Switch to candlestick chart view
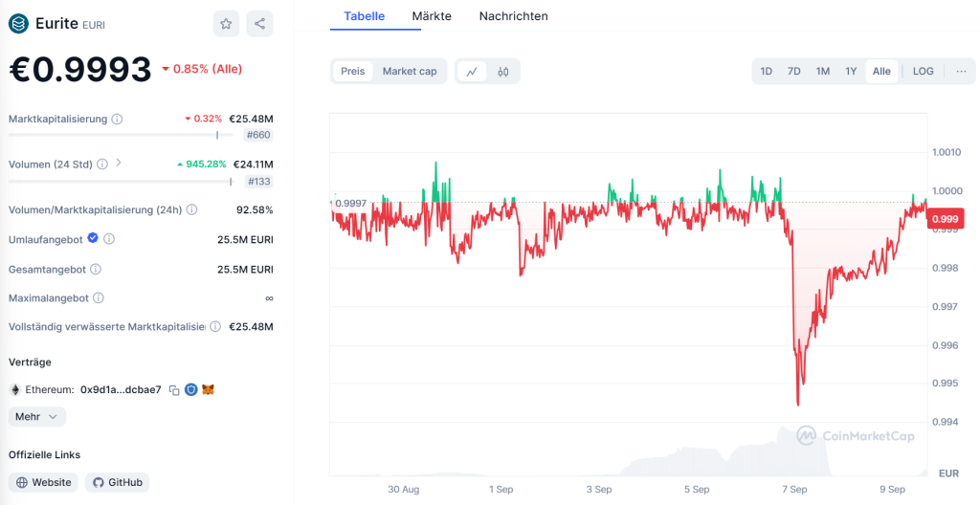 [x=503, y=71]
